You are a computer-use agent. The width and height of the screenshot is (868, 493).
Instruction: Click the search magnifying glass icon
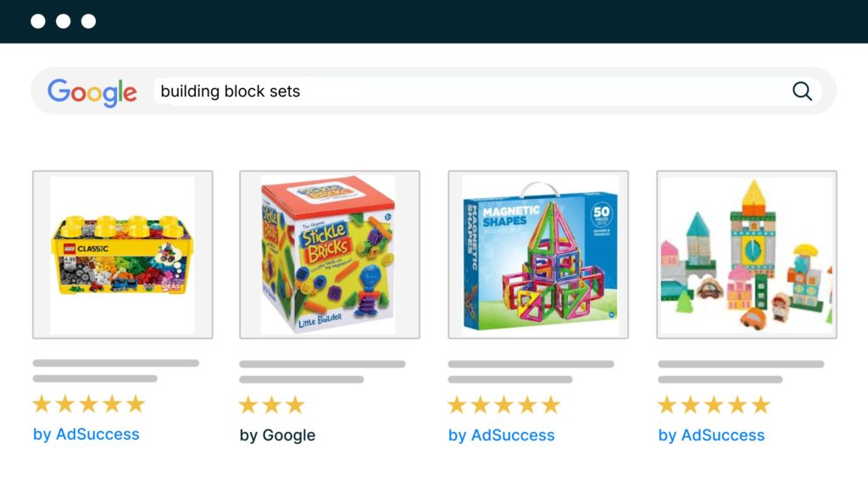[x=802, y=91]
